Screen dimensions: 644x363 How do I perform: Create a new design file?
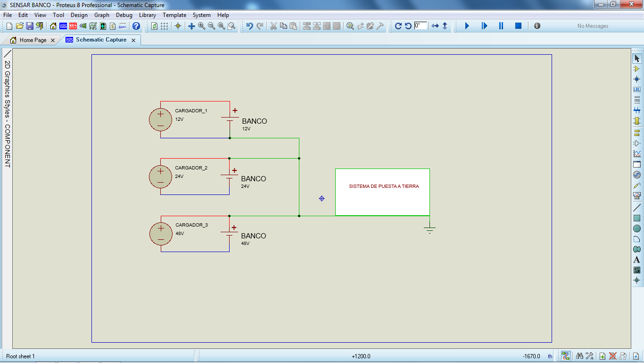tap(9, 26)
